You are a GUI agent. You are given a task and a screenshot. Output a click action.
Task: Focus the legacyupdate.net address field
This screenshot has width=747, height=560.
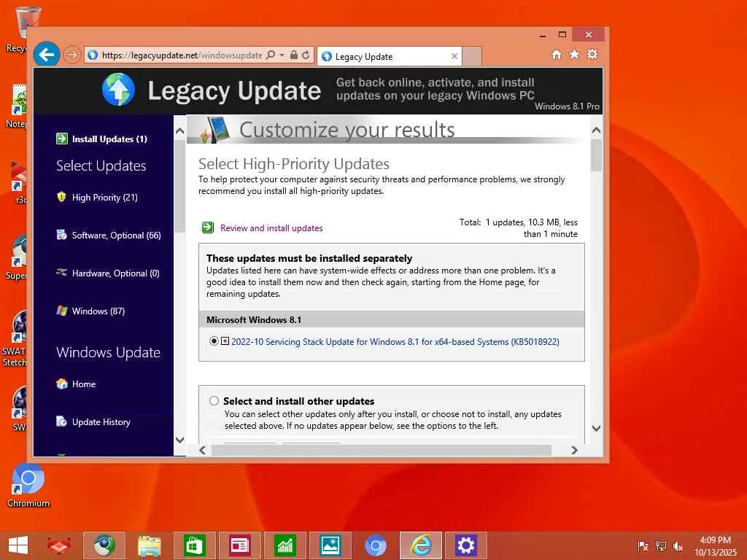coord(182,55)
